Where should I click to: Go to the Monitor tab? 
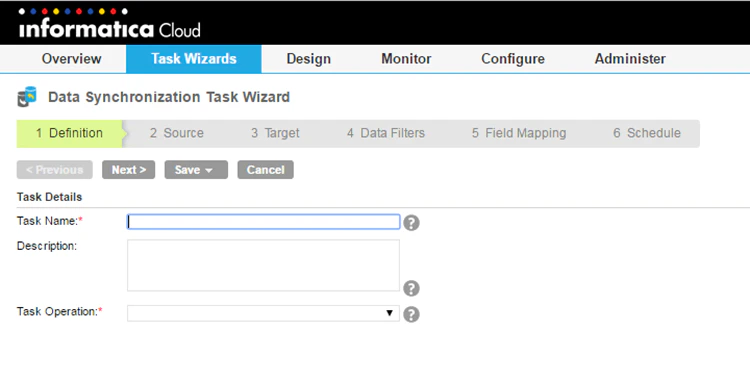coord(406,59)
